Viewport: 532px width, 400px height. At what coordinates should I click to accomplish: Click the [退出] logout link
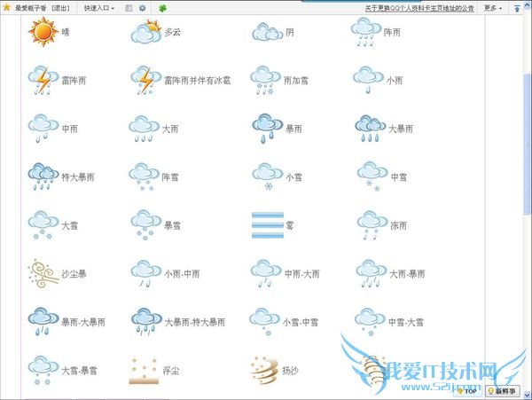[x=60, y=8]
